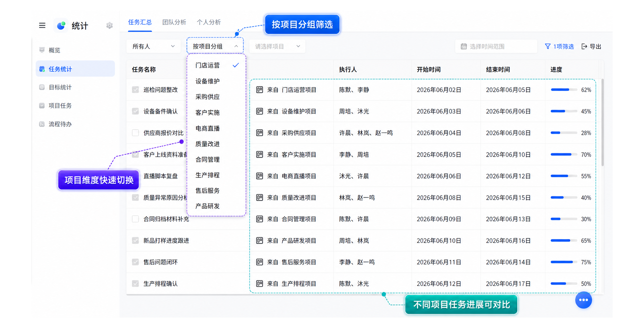Click the 62% progress bar
Image resolution: width=644 pixels, height=328 pixels.
click(564, 90)
